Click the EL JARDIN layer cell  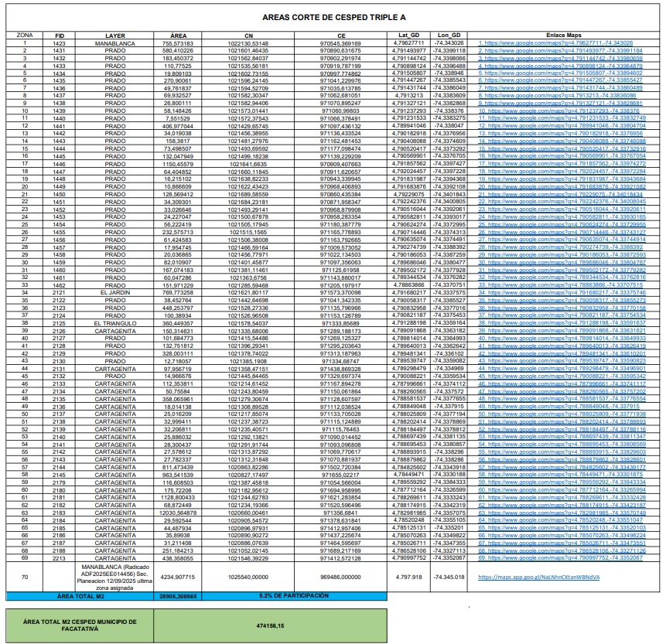point(115,292)
